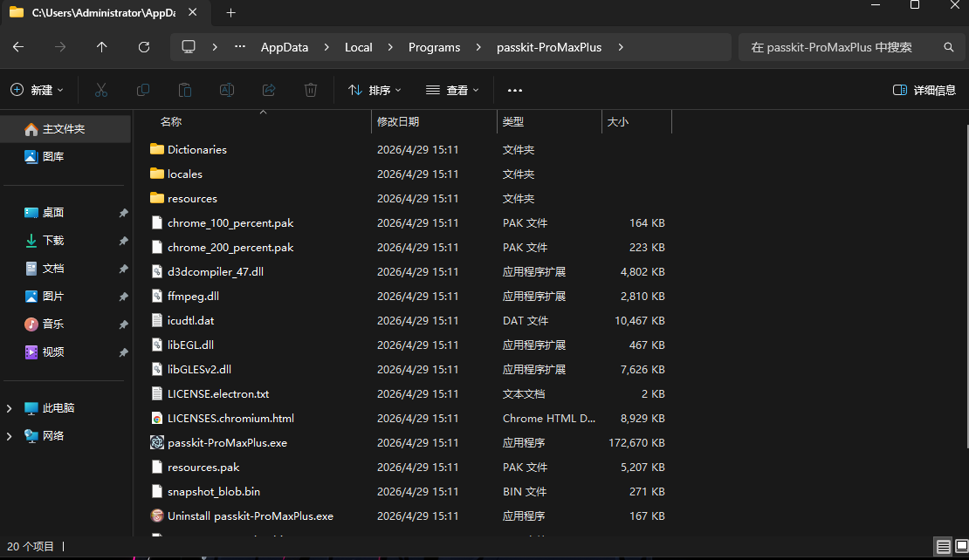Expand chevron after passkit-ProMaxPlus breadcrumb

[x=621, y=47]
